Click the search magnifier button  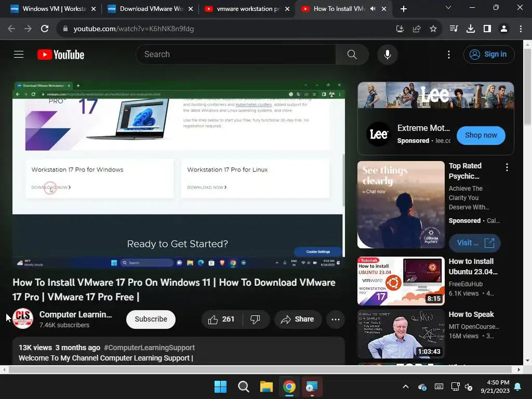pos(352,54)
